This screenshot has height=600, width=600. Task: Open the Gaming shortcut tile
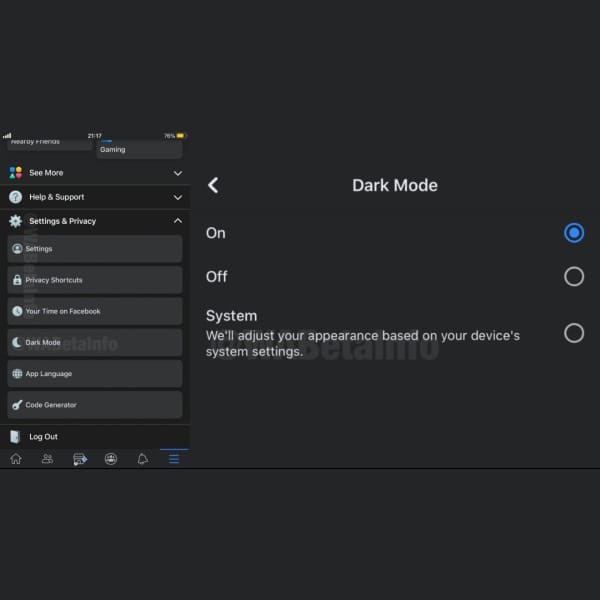point(138,149)
